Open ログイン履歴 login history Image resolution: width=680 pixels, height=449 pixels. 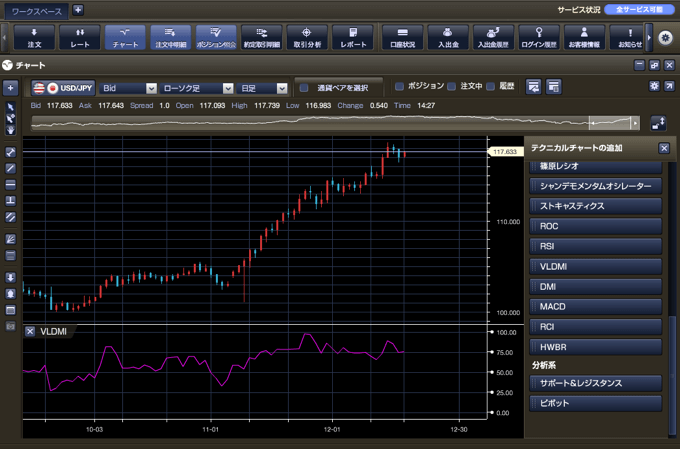539,37
